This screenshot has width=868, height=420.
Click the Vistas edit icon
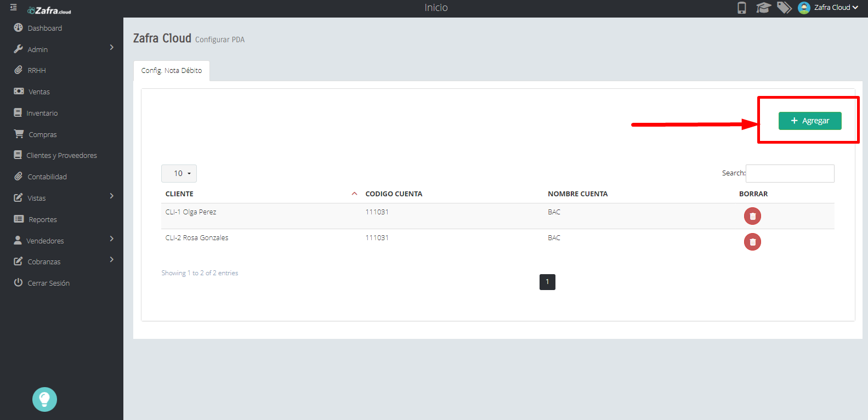pyautogui.click(x=18, y=197)
